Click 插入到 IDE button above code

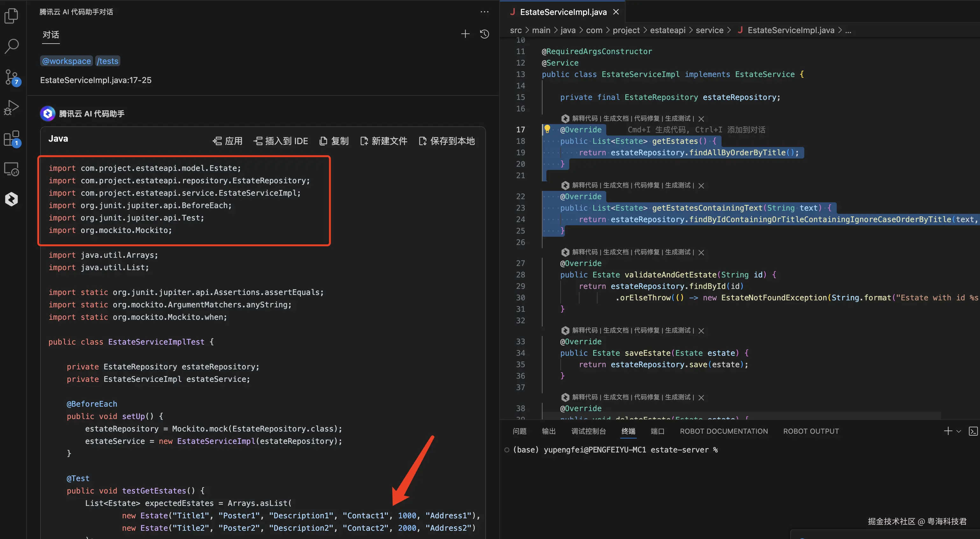point(281,141)
